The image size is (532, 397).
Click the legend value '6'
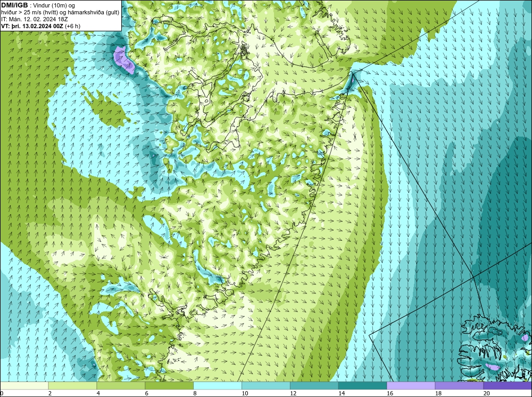point(146,393)
